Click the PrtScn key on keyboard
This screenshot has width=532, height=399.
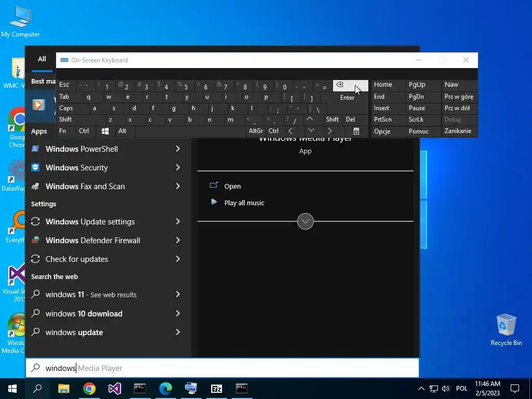[x=389, y=119]
